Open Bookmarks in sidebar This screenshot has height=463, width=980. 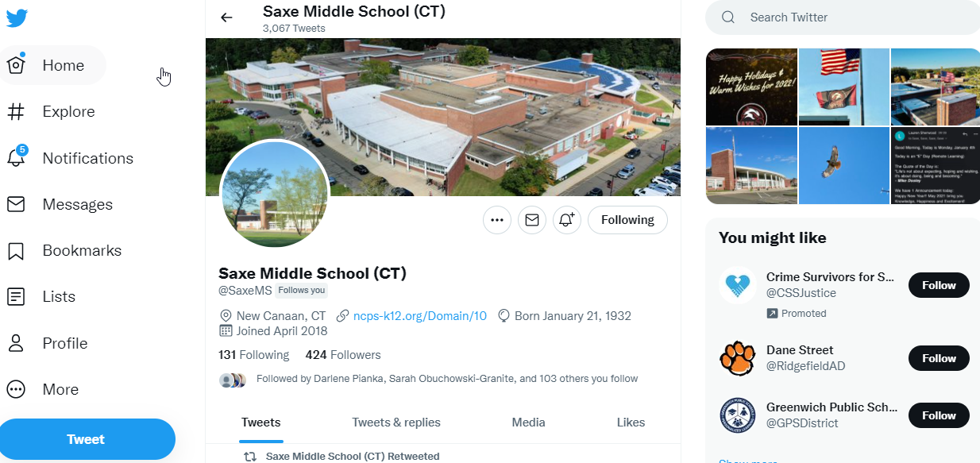pyautogui.click(x=64, y=250)
